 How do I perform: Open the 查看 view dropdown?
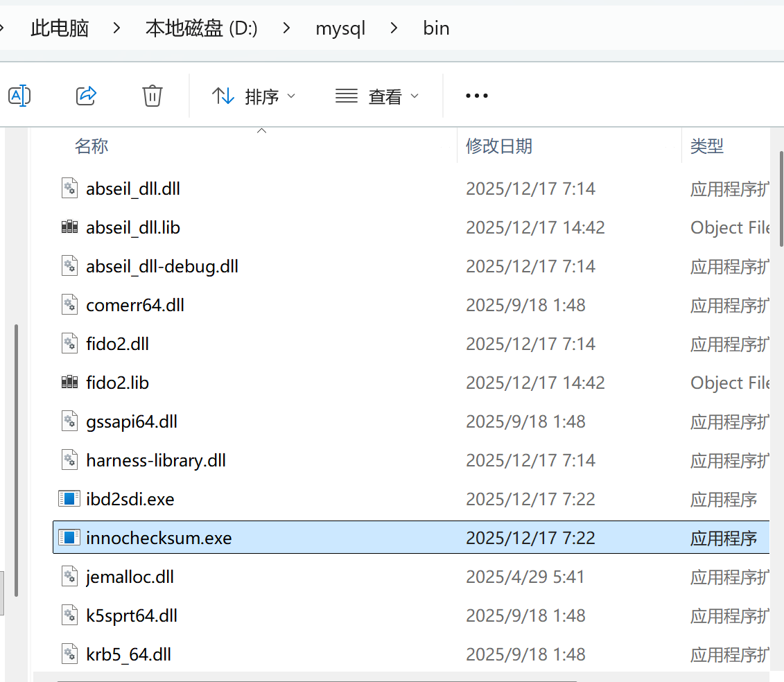coord(377,96)
